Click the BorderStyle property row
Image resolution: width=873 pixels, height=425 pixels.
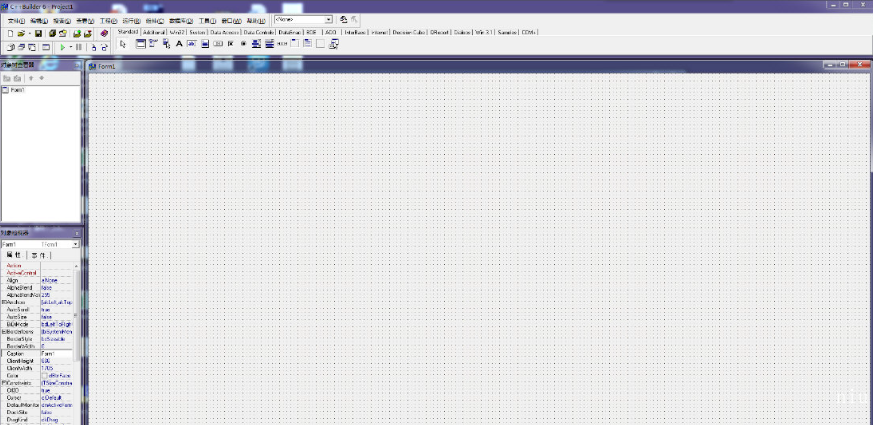[37, 339]
